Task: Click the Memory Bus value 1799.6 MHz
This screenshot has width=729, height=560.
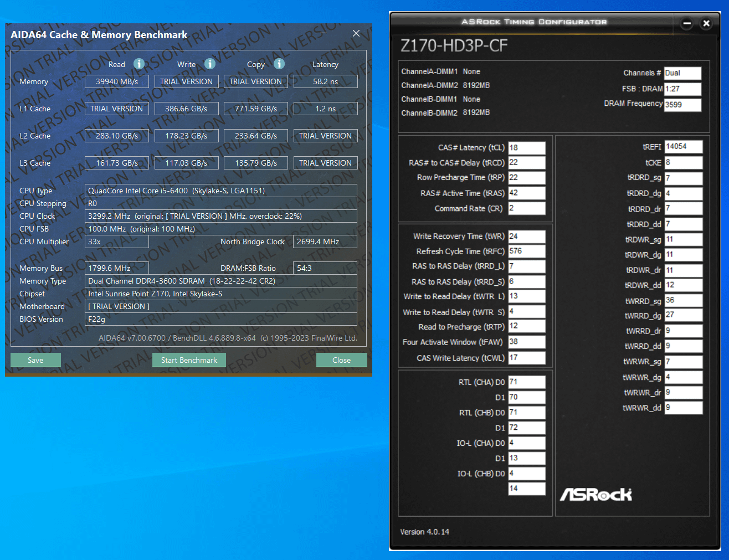Action: 117,268
